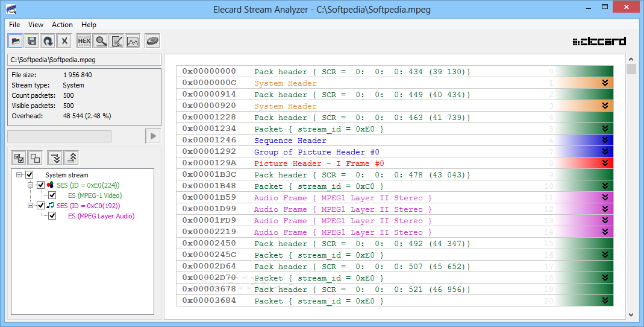Select the Pack header row at 0x00000000
This screenshot has height=327, width=644.
[x=395, y=72]
